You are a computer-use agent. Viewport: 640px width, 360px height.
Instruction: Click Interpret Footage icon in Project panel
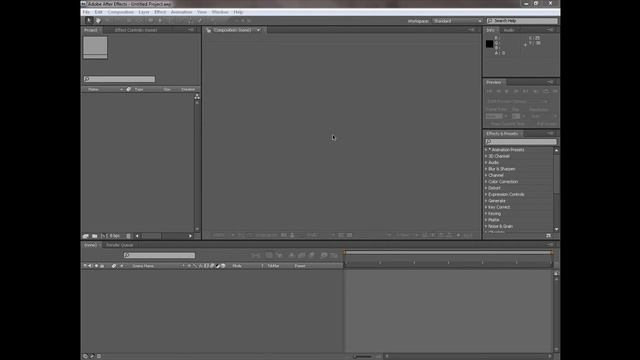pos(85,236)
